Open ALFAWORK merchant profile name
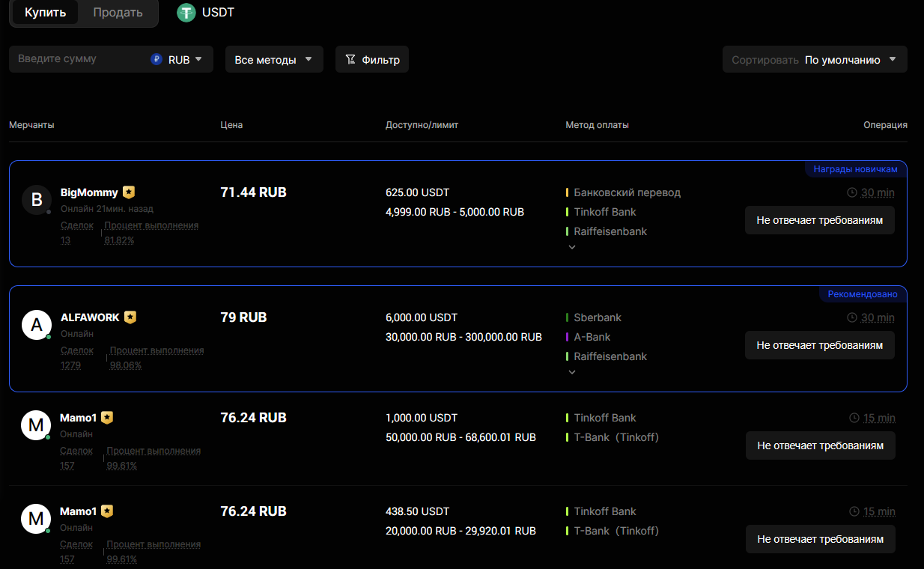 tap(90, 317)
